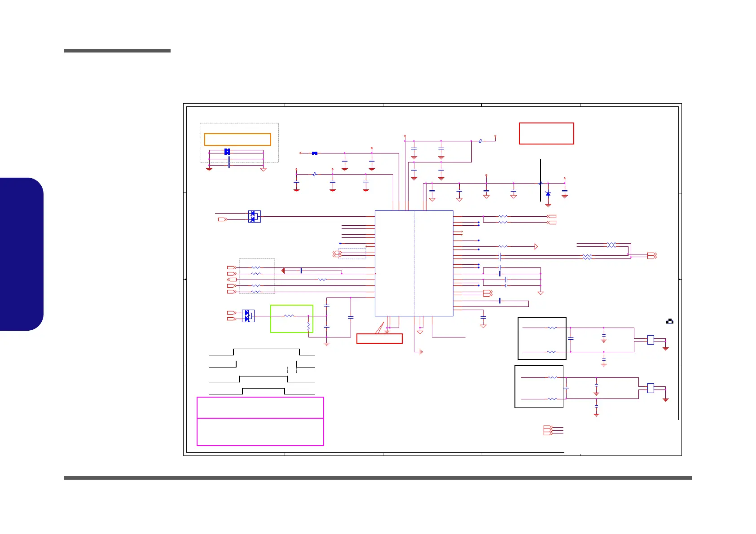Select the small blue diode on the top-left rail
Screen dimensions: 756x534
pos(315,153)
